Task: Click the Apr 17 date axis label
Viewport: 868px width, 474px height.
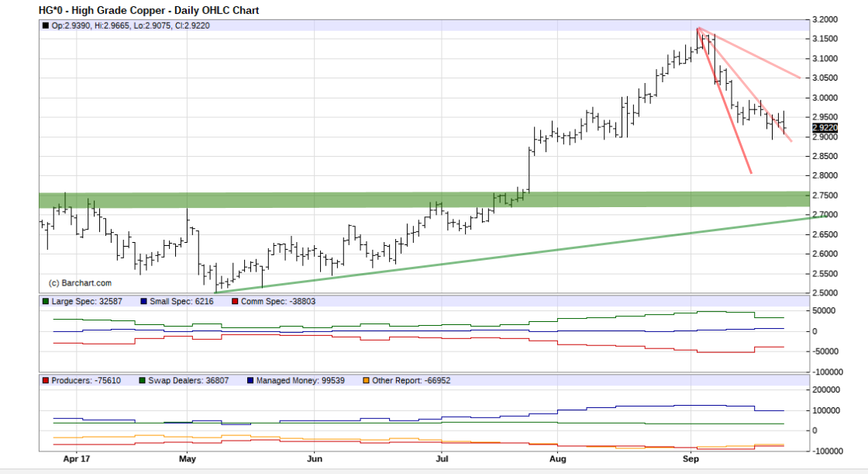Action: (76, 459)
